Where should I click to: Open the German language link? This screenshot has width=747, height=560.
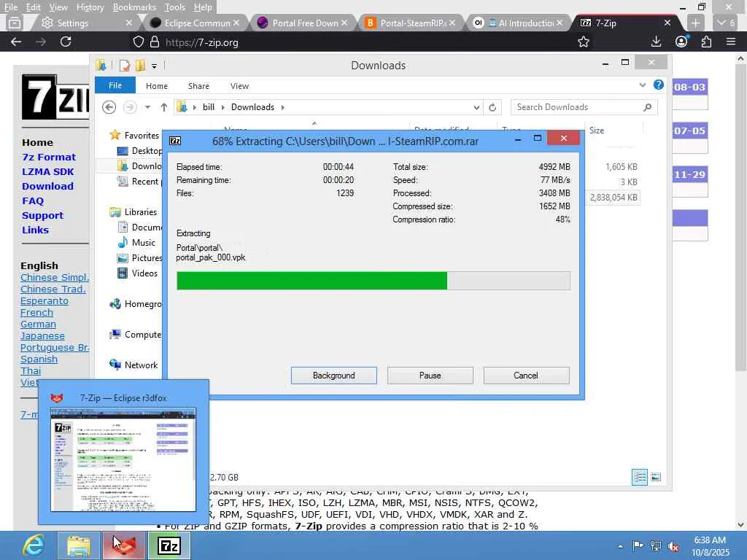(38, 324)
